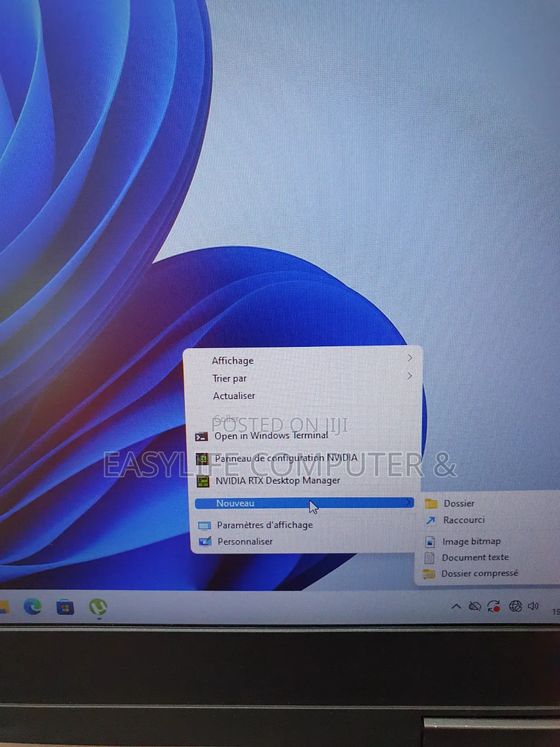Open the sync alert tray icon
The width and height of the screenshot is (560, 747).
pos(494,606)
